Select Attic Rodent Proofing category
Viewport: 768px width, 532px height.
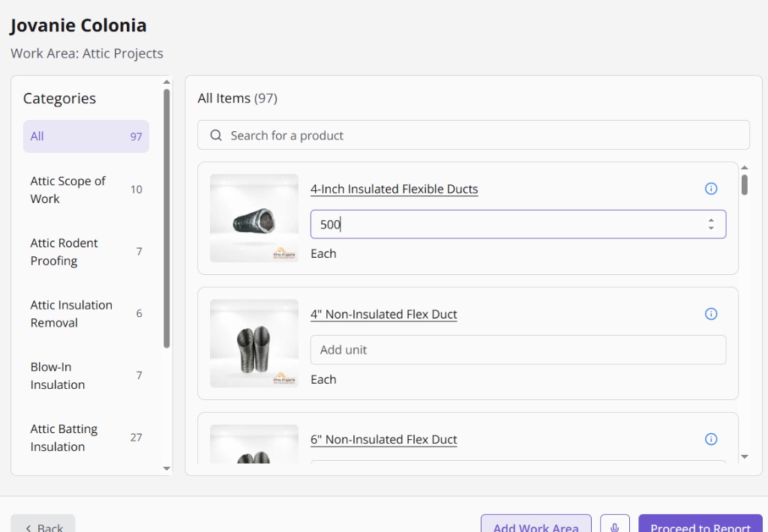click(x=86, y=252)
